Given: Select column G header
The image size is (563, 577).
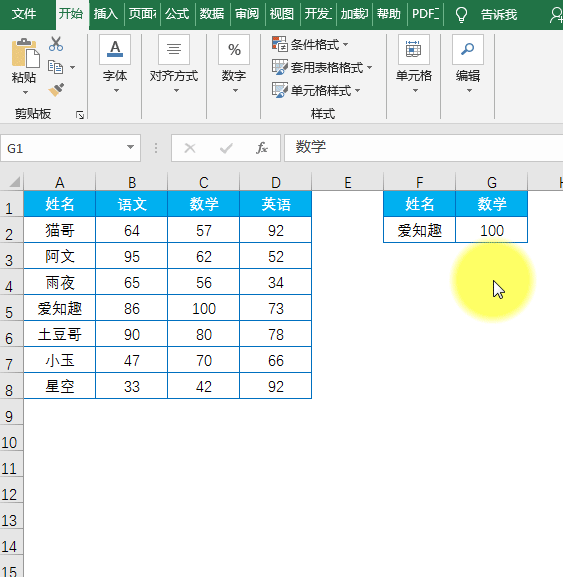Looking at the screenshot, I should coord(492,182).
